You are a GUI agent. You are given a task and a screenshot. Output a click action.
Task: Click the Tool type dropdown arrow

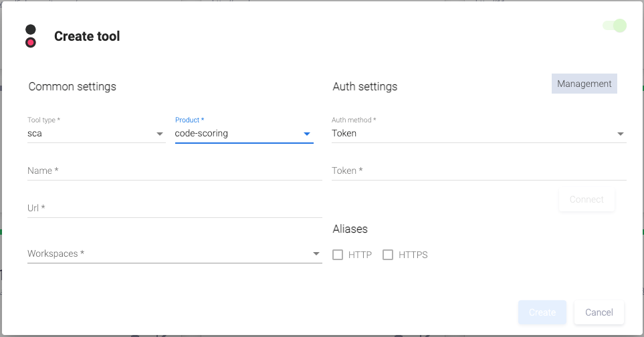tap(160, 134)
